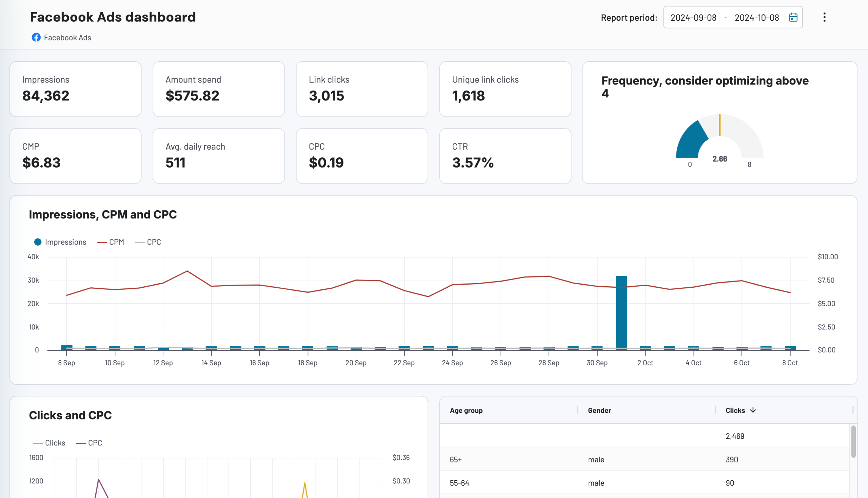Click the Facebook logo icon
Screen dimensions: 868x498
click(x=36, y=37)
